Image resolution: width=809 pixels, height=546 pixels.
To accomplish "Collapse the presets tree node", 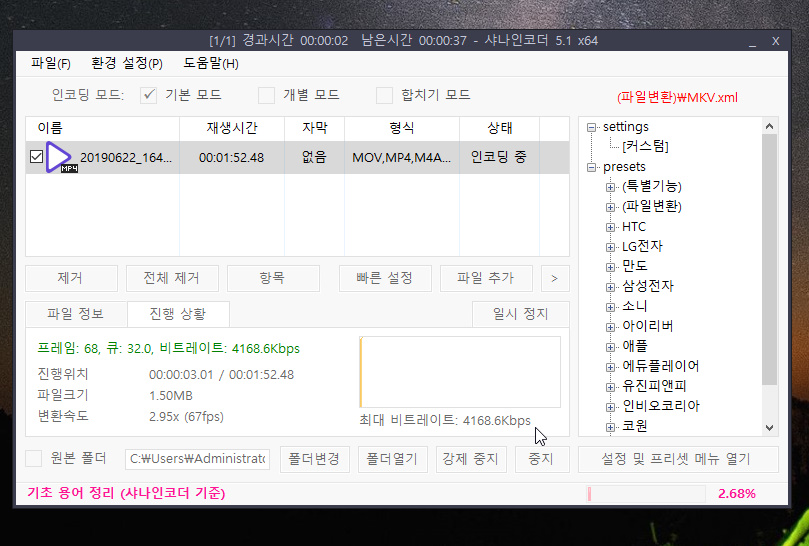I will point(591,167).
